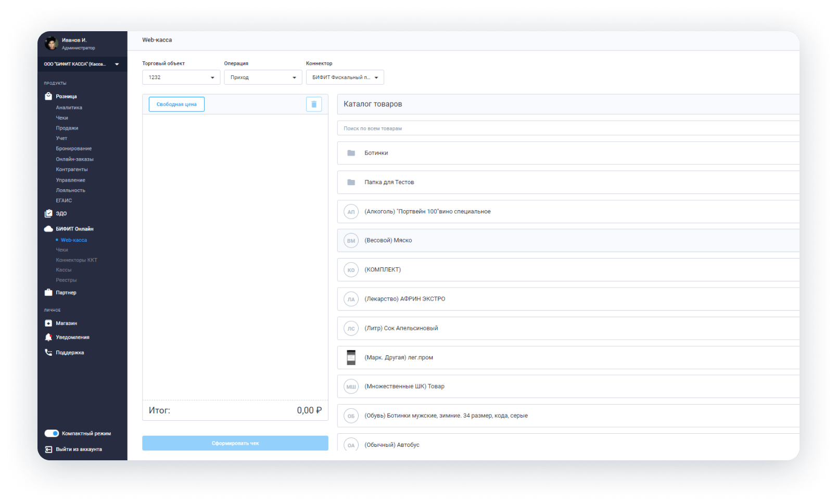Open Лояльность in the sidebar
Image resolution: width=837 pixels, height=504 pixels.
pos(70,190)
